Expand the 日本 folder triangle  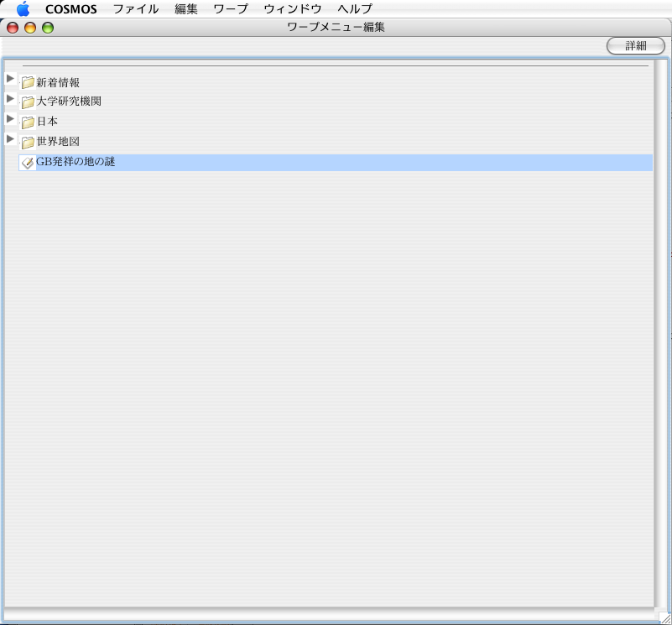coord(10,118)
